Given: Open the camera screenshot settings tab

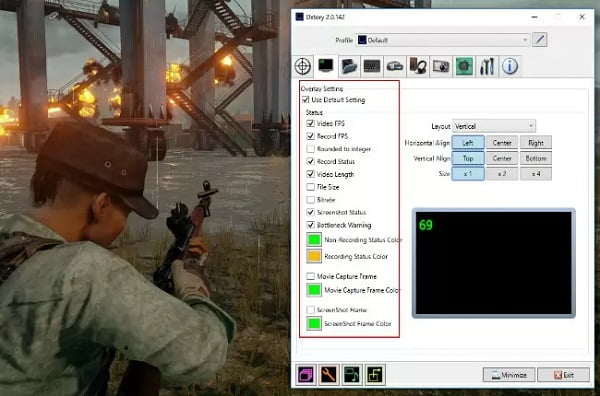Looking at the screenshot, I should (441, 66).
